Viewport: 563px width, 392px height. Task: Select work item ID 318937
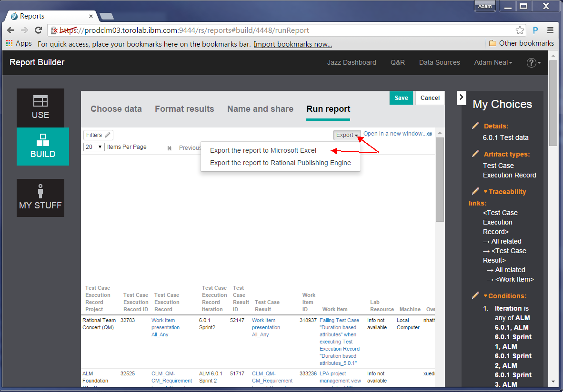308,320
